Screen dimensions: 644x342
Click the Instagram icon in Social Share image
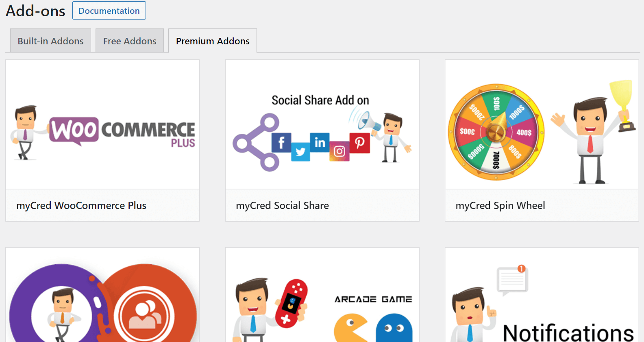tap(339, 152)
